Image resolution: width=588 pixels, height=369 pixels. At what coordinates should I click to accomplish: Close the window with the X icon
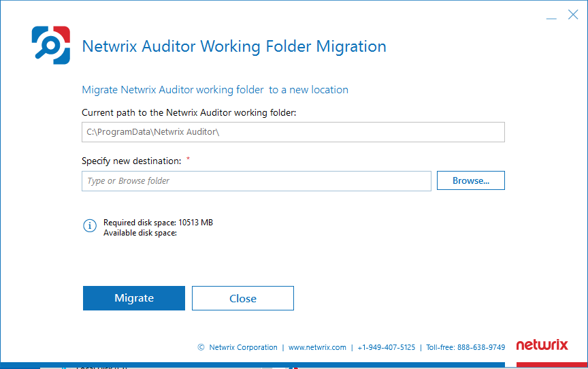pos(573,14)
